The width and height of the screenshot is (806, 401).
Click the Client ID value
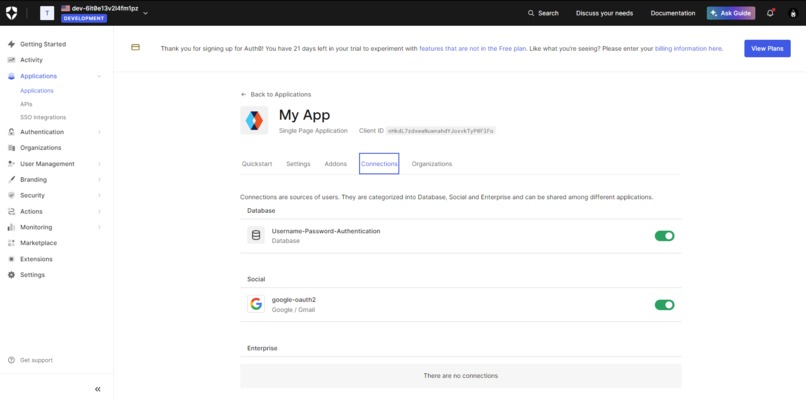pos(441,131)
